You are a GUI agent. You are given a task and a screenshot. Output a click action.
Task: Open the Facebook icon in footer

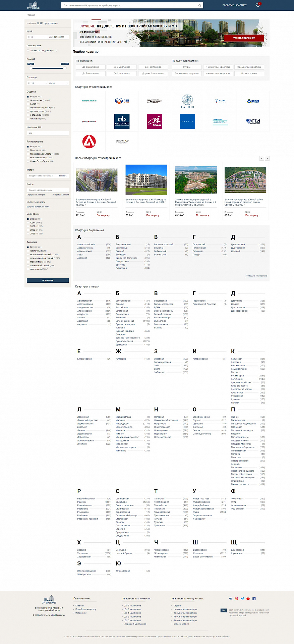point(254,598)
